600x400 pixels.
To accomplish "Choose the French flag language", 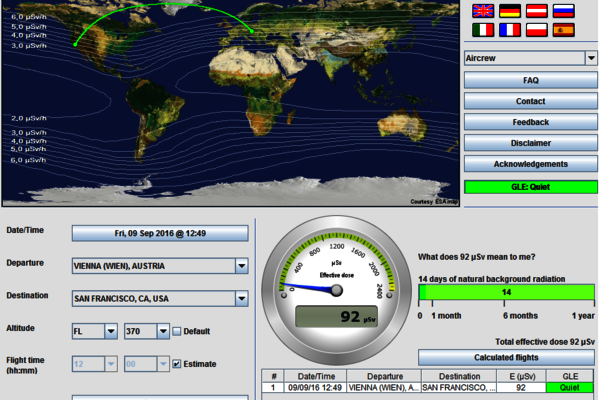I will pyautogui.click(x=510, y=30).
